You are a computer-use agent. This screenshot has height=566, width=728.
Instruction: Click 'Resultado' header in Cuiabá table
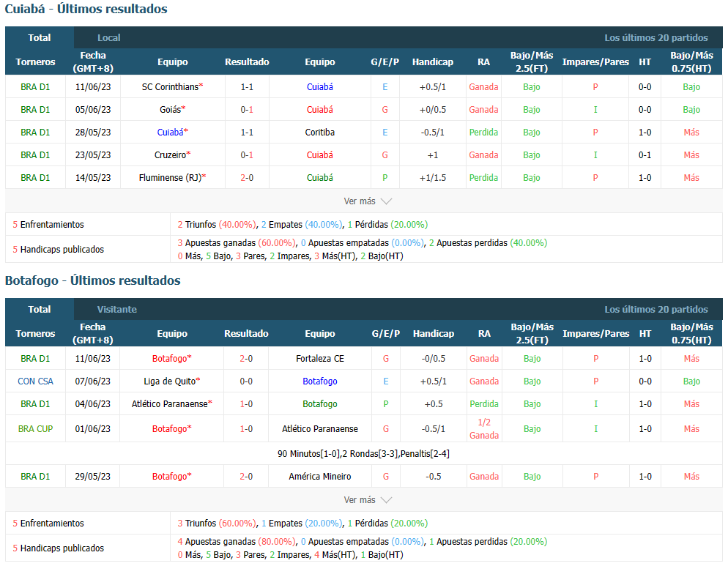tap(247, 62)
